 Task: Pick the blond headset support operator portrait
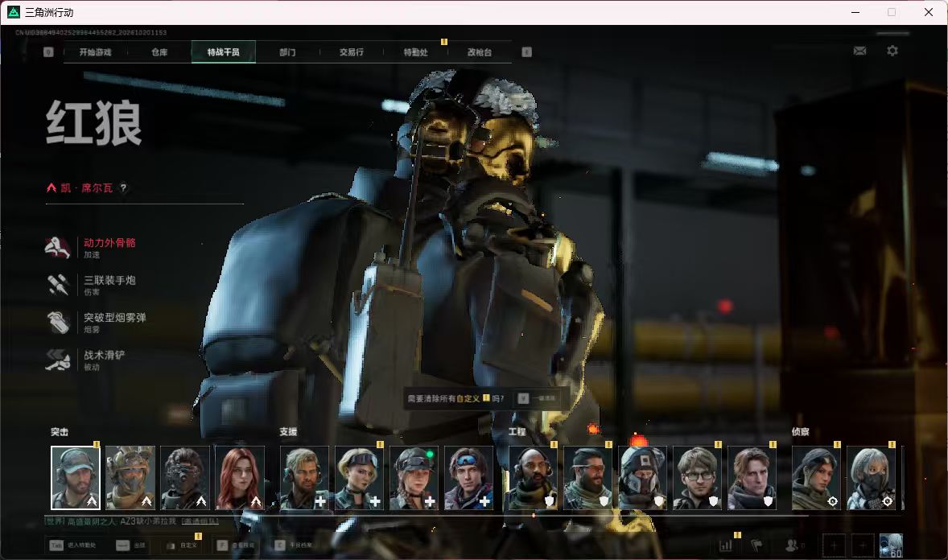(304, 478)
